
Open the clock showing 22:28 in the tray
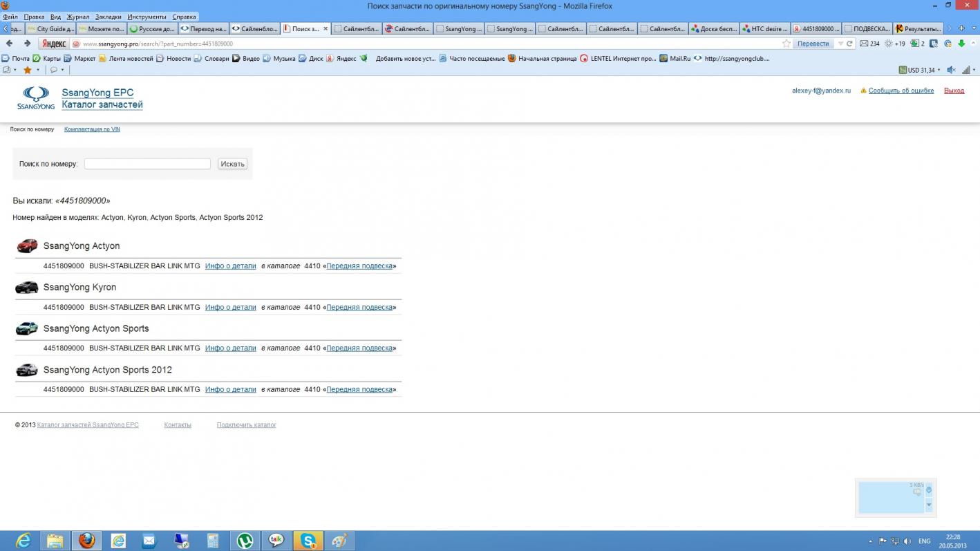tap(953, 541)
